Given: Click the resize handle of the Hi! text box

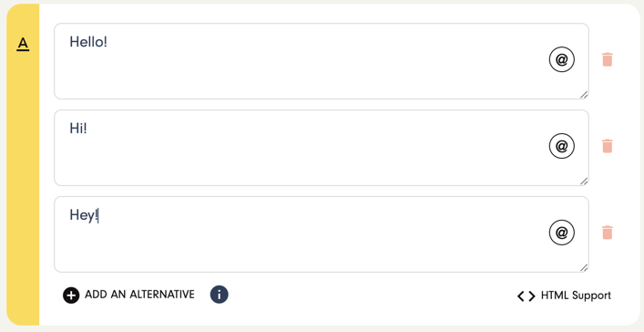Looking at the screenshot, I should 584,181.
